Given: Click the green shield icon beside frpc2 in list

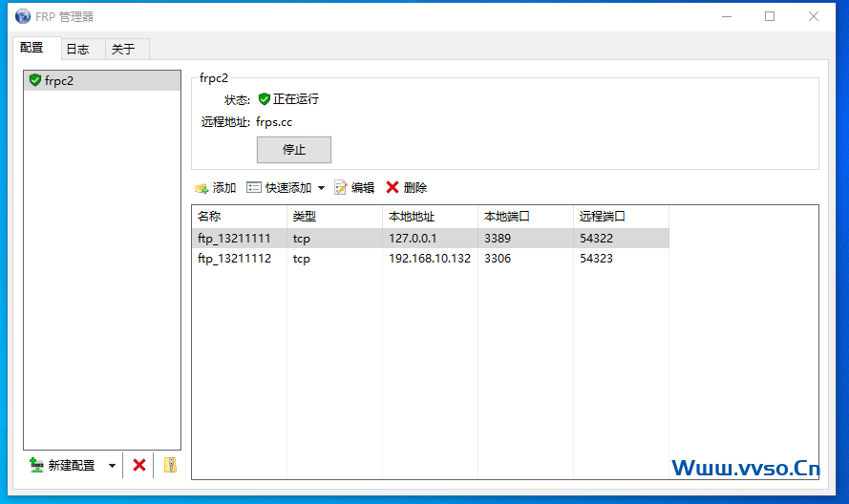Looking at the screenshot, I should [x=35, y=80].
